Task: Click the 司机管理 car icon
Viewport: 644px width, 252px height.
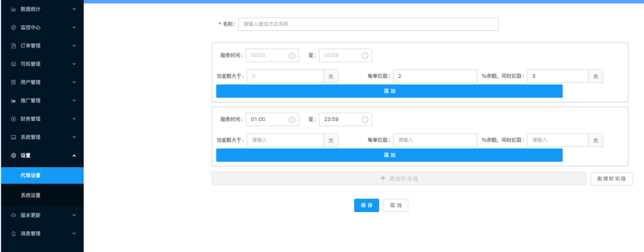Action: point(14,64)
